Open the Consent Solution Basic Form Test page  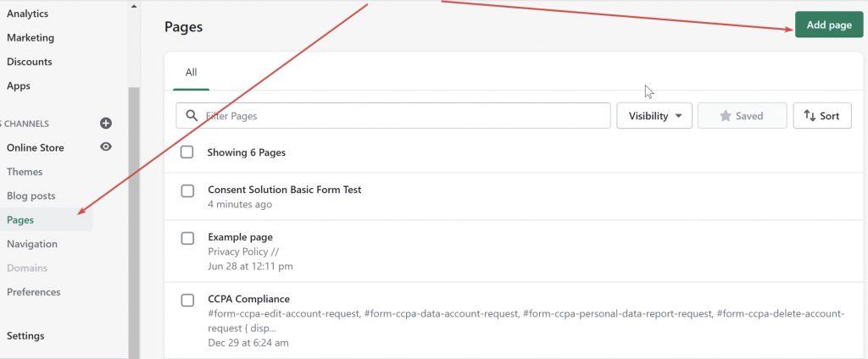coord(284,190)
